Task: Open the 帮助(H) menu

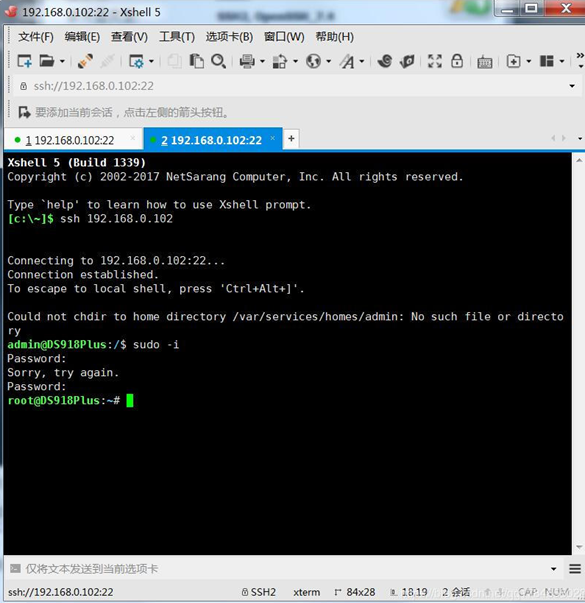Action: click(335, 37)
